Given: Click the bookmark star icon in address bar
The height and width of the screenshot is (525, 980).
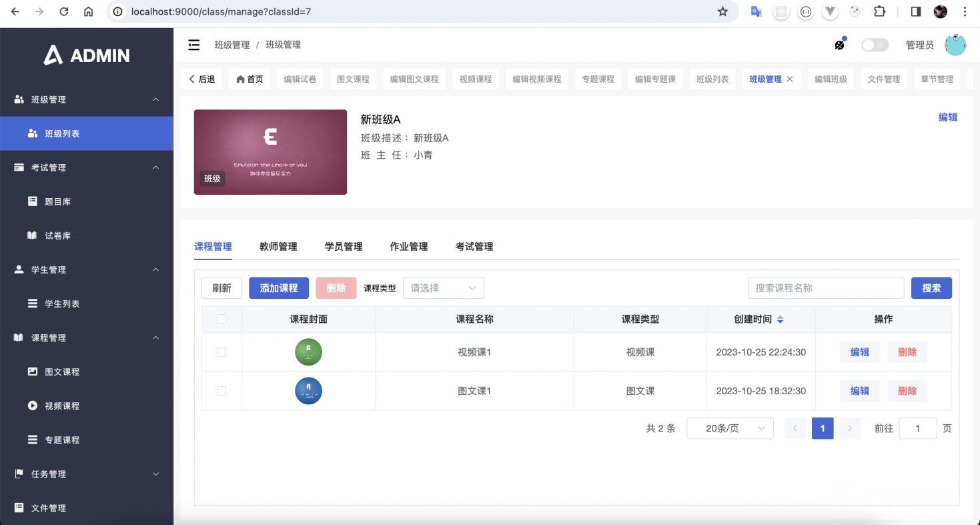Looking at the screenshot, I should (x=722, y=11).
